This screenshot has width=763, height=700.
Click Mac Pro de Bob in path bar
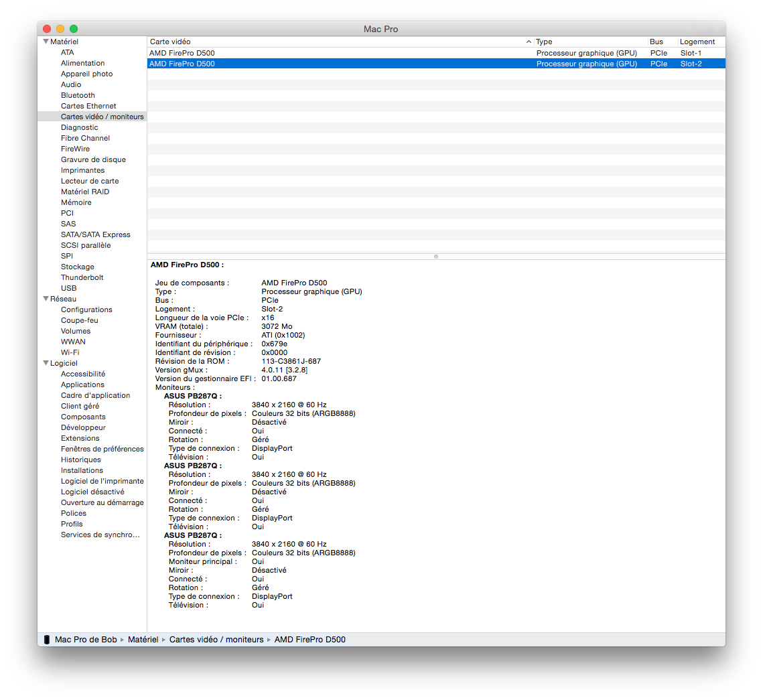(x=86, y=640)
